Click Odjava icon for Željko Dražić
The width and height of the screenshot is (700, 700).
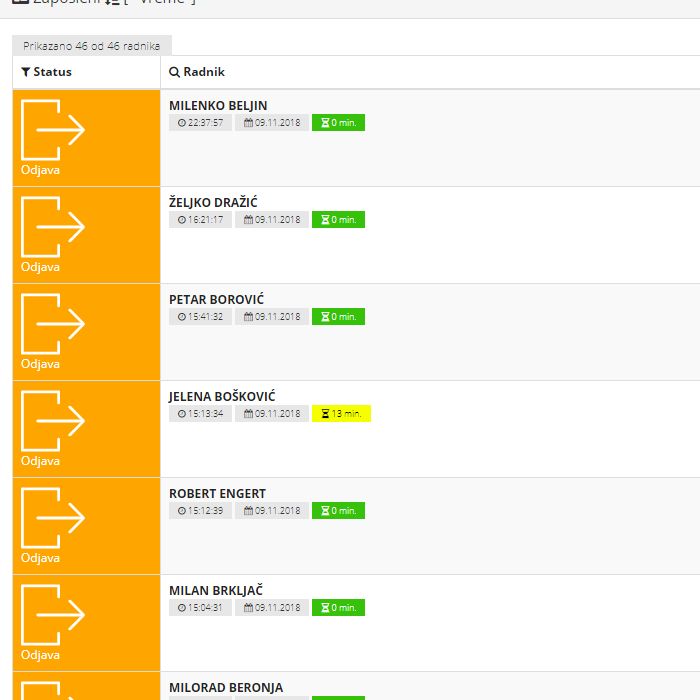click(53, 227)
